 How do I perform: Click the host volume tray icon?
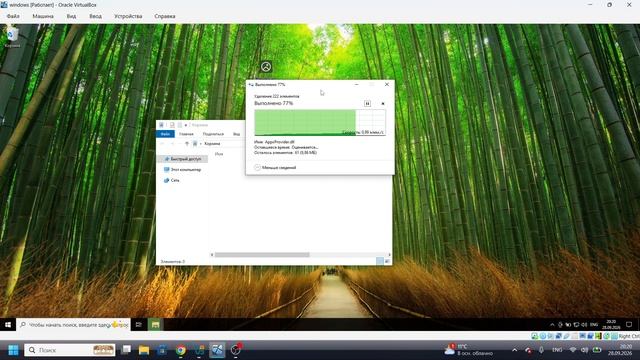(584, 350)
